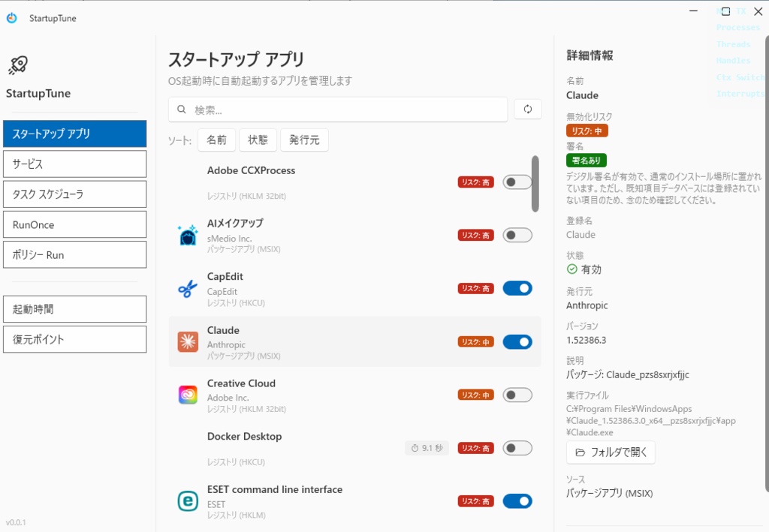Screen dimensions: 769x532
Task: Click the green check icon beside 有効
Action: (x=571, y=269)
